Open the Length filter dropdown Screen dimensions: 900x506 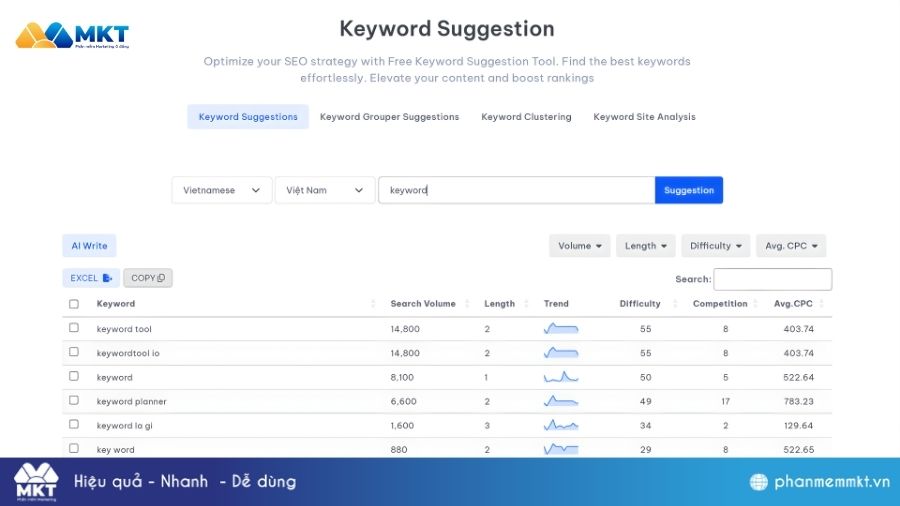click(646, 246)
